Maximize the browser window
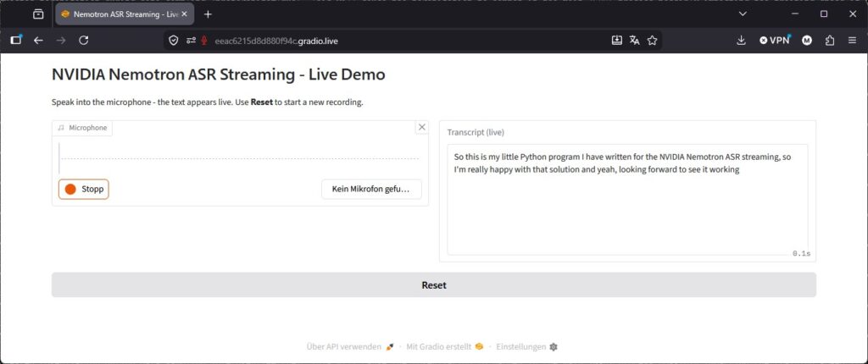The image size is (868, 364). [824, 14]
